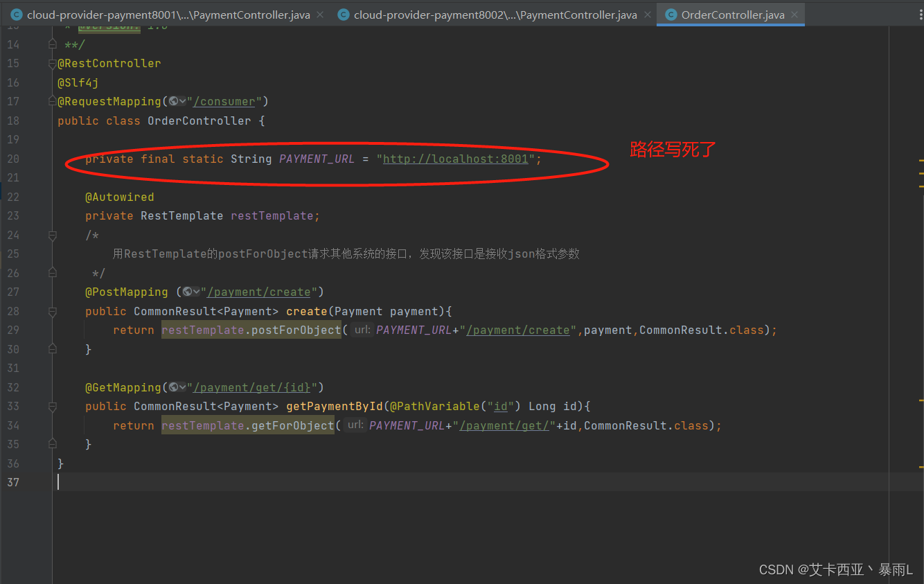Switch to cloud-provider-payment8002 PaymentController.java tab
The height and width of the screenshot is (584, 924).
tap(495, 15)
